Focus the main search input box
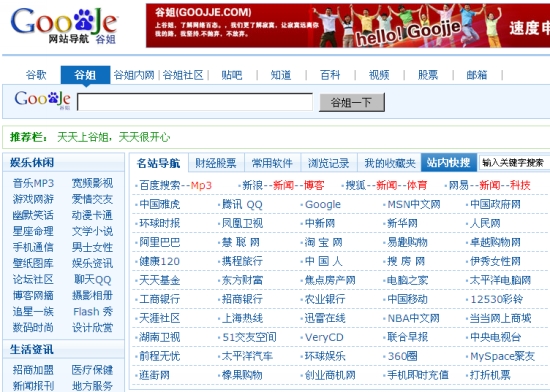Viewport: 550px width, 392px height. [x=195, y=102]
